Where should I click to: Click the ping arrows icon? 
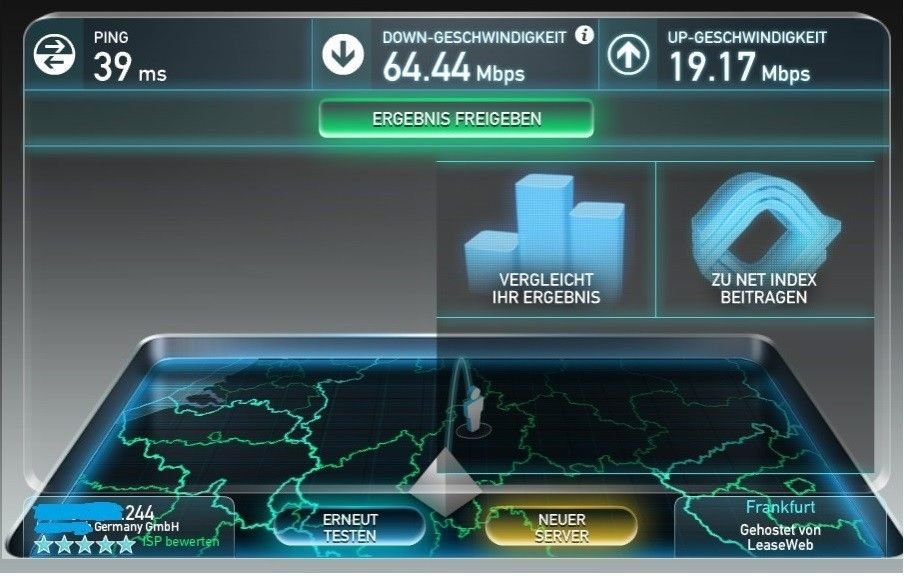54,55
